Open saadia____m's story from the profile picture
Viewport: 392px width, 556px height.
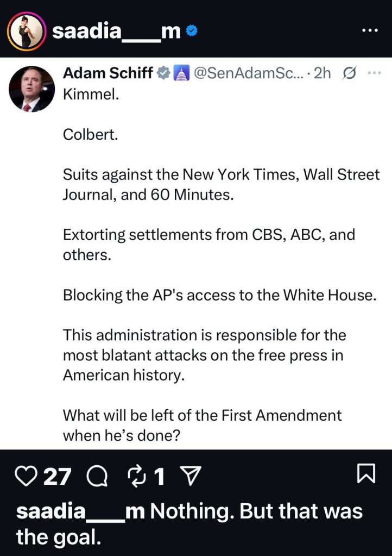point(25,31)
